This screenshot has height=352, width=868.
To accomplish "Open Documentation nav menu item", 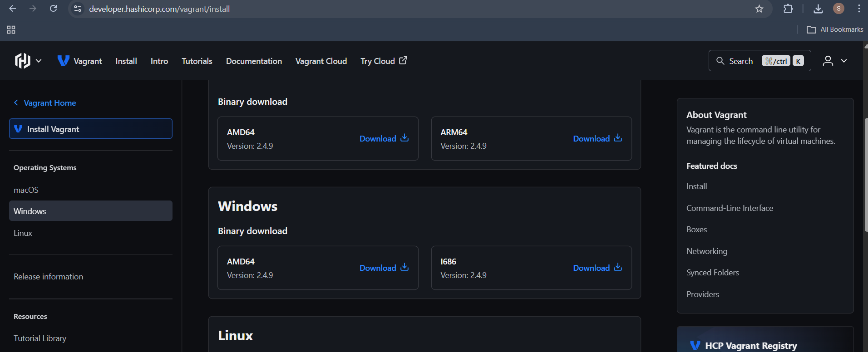I will coord(254,61).
